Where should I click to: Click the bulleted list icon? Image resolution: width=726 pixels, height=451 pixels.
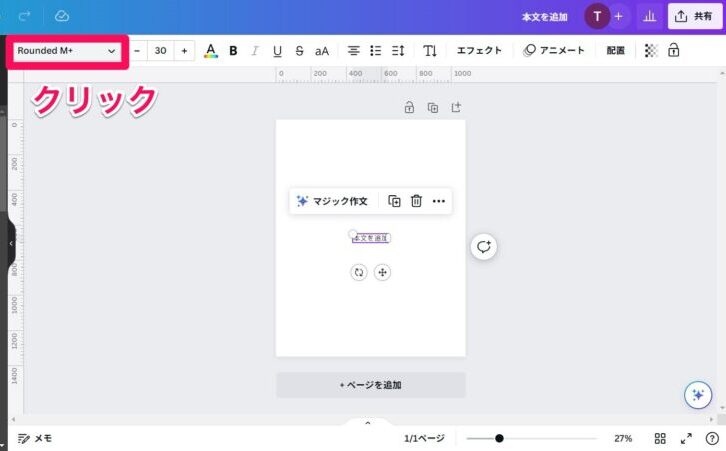376,50
